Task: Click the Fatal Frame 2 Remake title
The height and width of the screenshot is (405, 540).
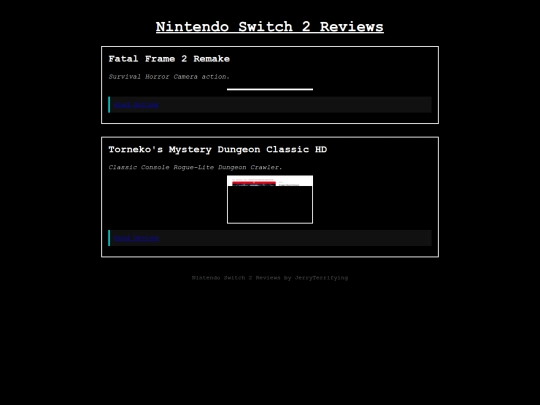Action: click(x=169, y=59)
